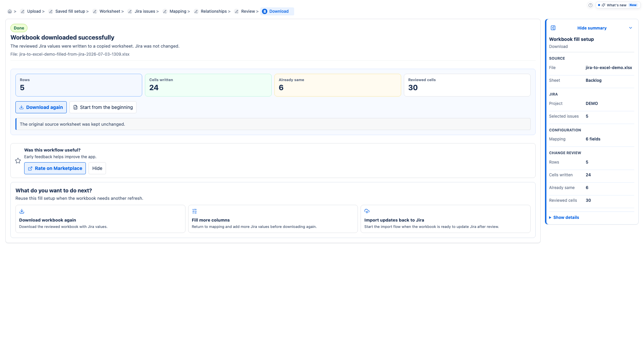Image resolution: width=644 pixels, height=362 pixels.
Task: Collapse summary using the chevron down arrow
Action: [631, 28]
